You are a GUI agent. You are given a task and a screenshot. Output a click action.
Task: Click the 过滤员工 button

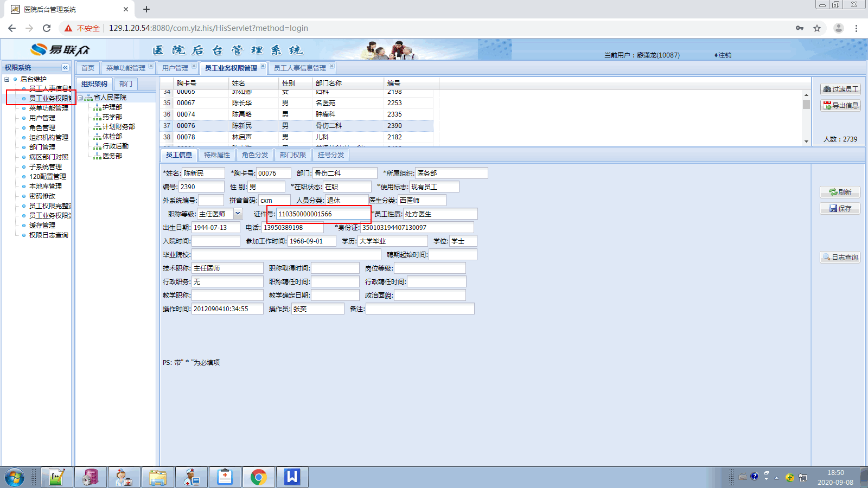point(840,89)
